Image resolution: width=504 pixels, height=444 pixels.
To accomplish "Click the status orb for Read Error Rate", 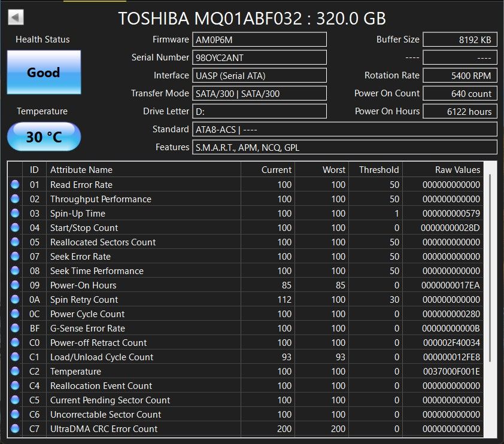I will pyautogui.click(x=15, y=184).
